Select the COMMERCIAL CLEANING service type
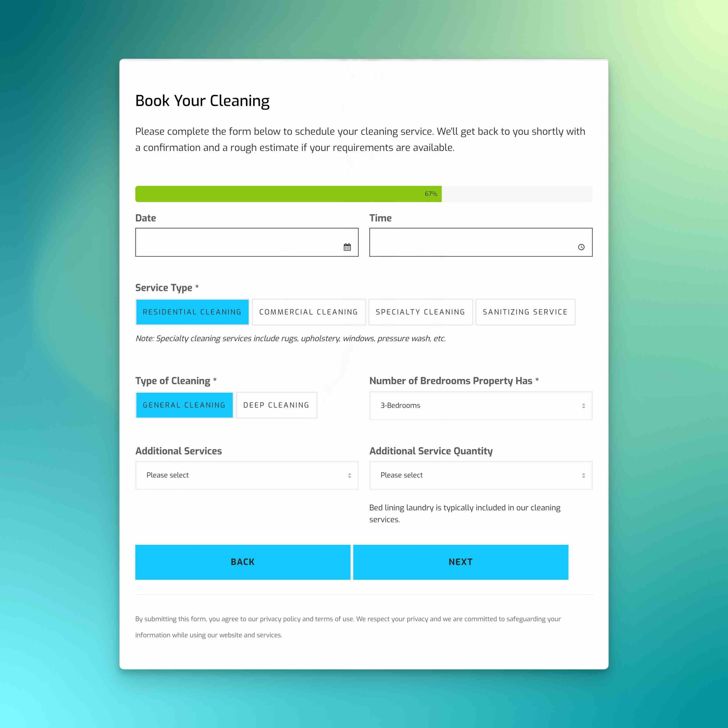This screenshot has width=728, height=728. pos(309,312)
